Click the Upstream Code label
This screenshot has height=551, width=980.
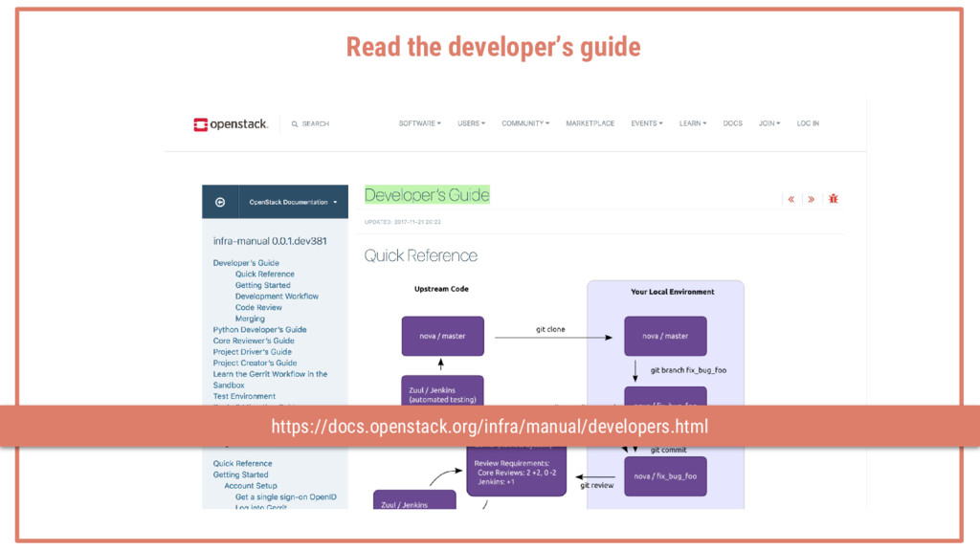pos(441,289)
